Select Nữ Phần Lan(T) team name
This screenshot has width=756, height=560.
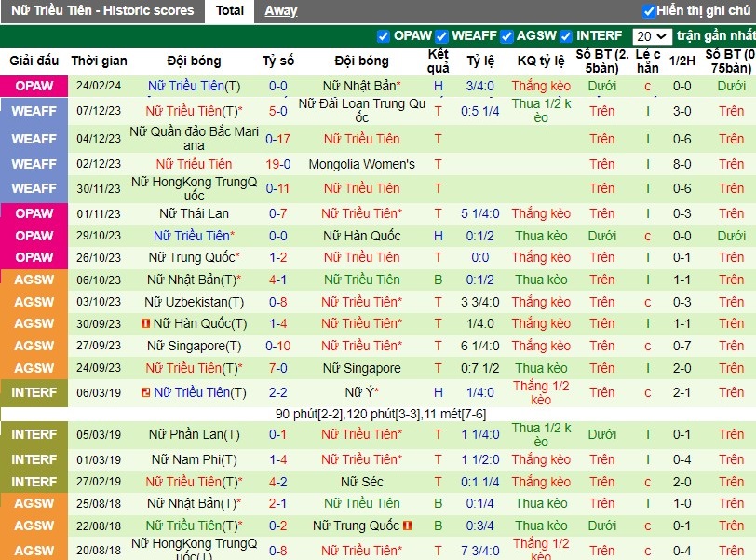(194, 434)
